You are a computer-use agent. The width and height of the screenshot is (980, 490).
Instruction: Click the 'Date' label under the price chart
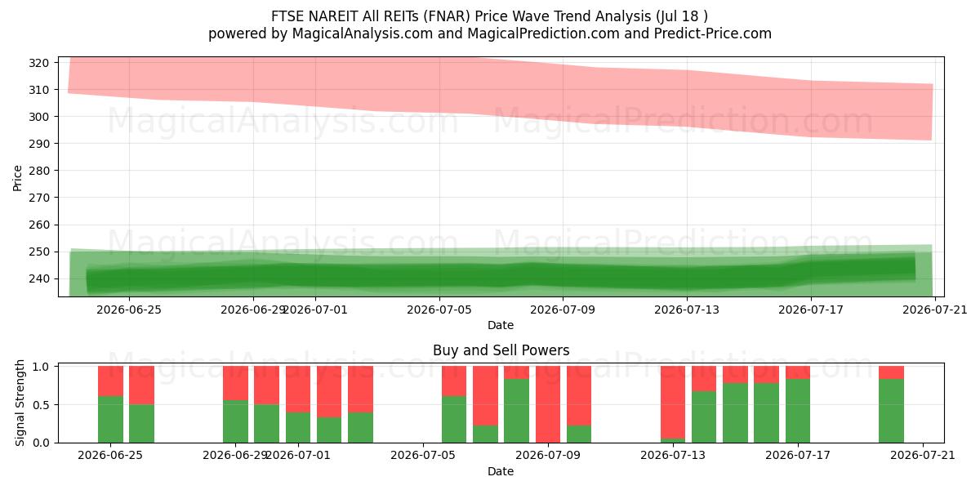tap(501, 325)
